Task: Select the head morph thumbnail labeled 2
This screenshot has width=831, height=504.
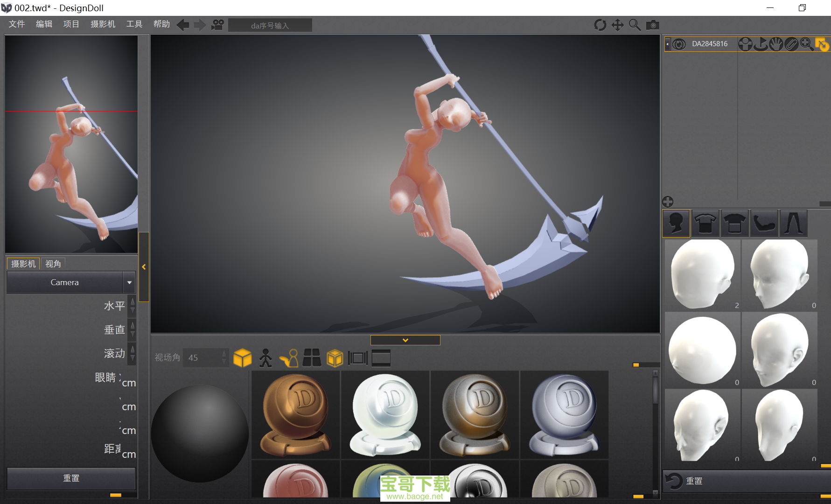Action: tap(702, 275)
